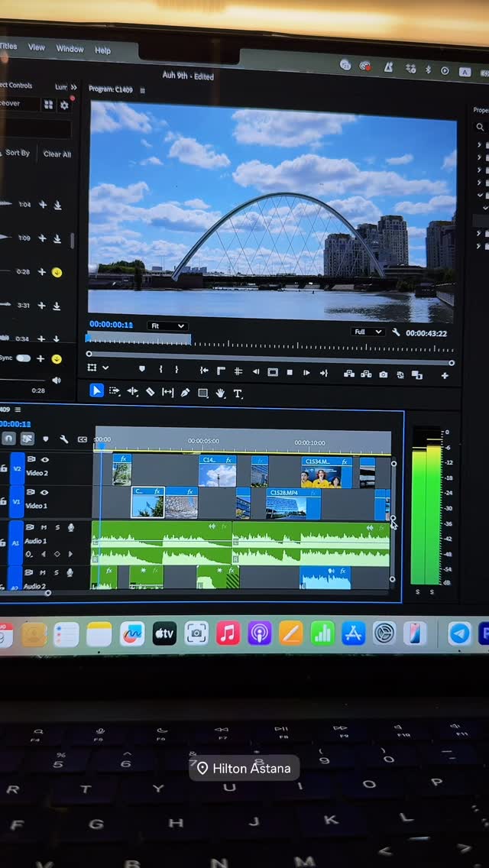
Task: Open the Window menu
Action: tap(70, 49)
